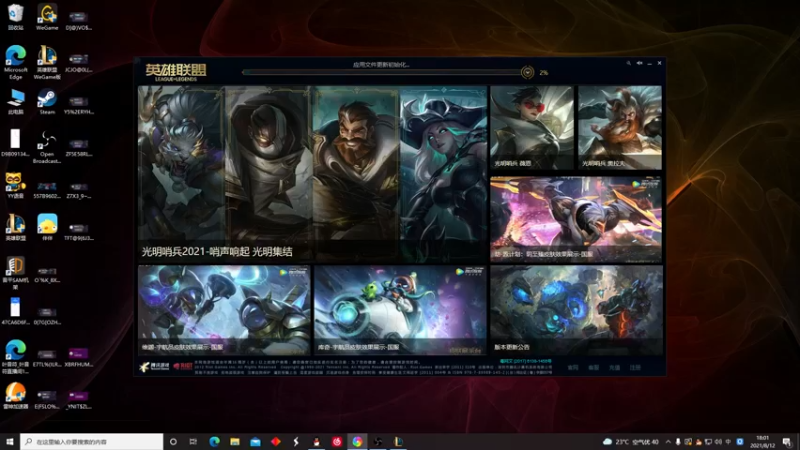
Task: Open the Microsoft Edge desktop shortcut
Action: 16,62
